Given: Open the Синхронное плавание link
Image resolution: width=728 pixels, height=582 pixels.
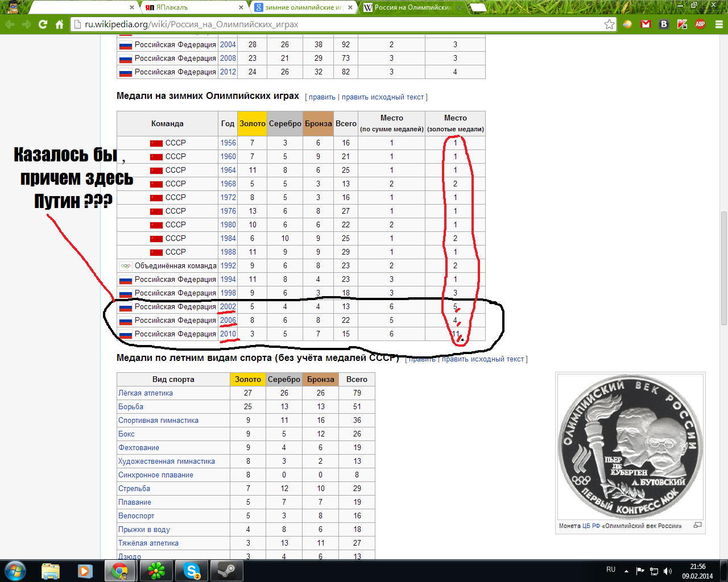Looking at the screenshot, I should coord(156,475).
